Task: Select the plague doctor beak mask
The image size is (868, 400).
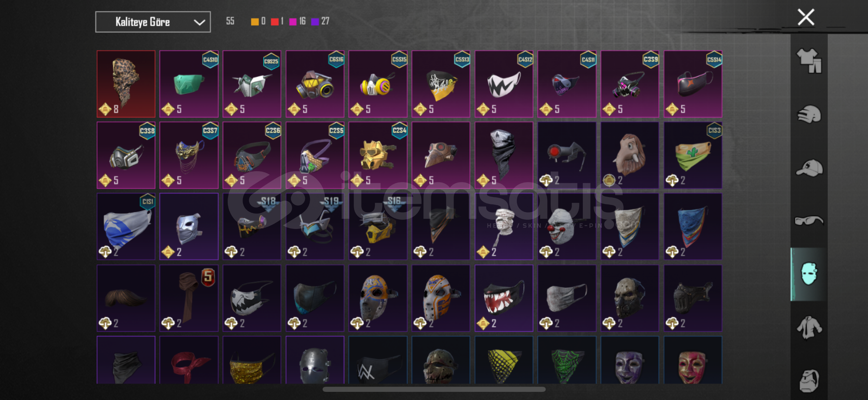Action: click(x=441, y=155)
